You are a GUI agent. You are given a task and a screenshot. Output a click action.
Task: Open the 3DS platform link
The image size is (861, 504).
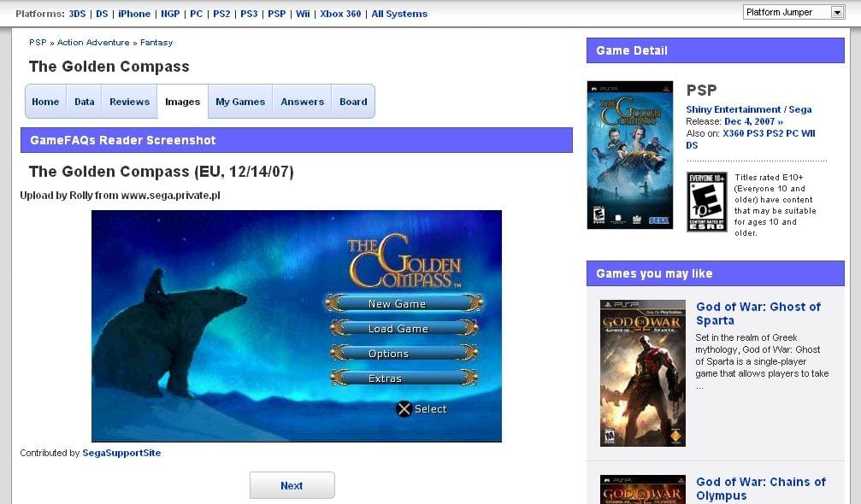77,14
